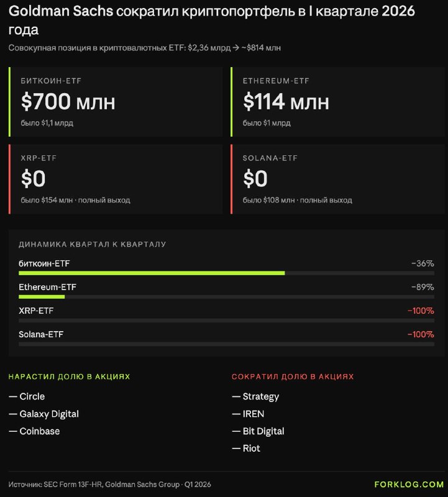The image size is (448, 497).
Task: Click the empty Solana-ETF progress bar
Action: (226, 344)
